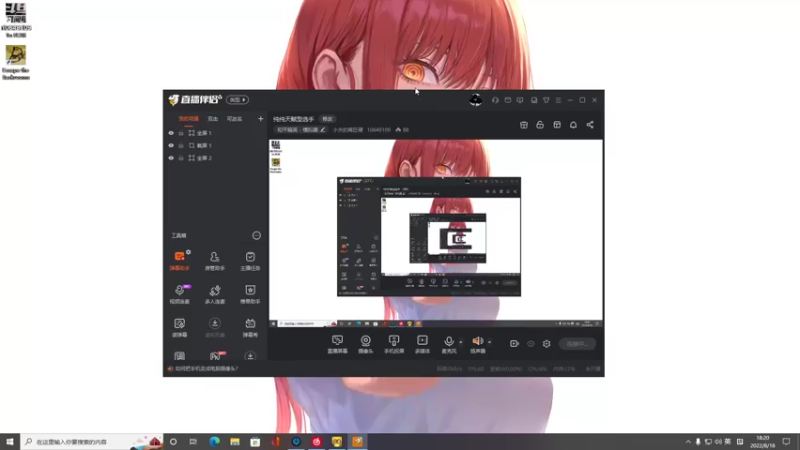Image resolution: width=800 pixels, height=450 pixels.
Task: Click room number 10649109
Action: tap(379, 130)
